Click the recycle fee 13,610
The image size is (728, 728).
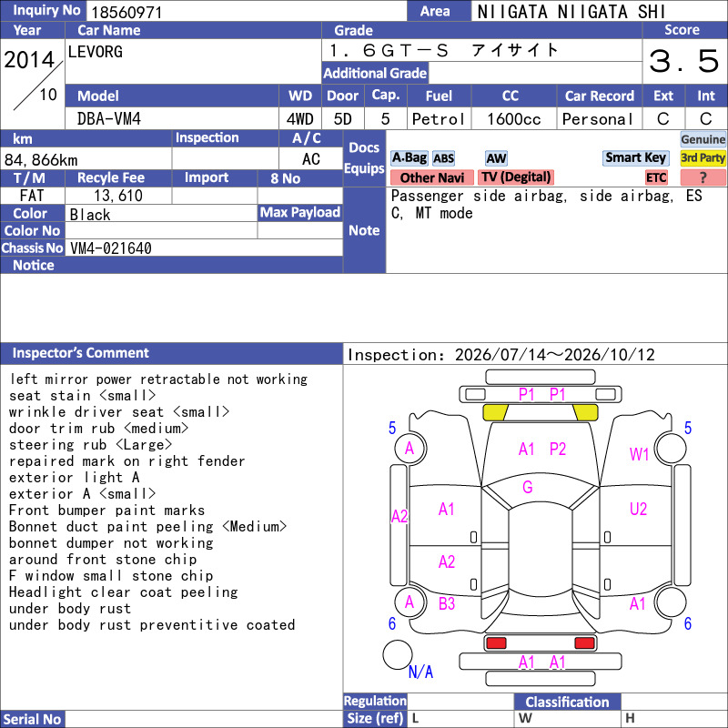[x=118, y=196]
